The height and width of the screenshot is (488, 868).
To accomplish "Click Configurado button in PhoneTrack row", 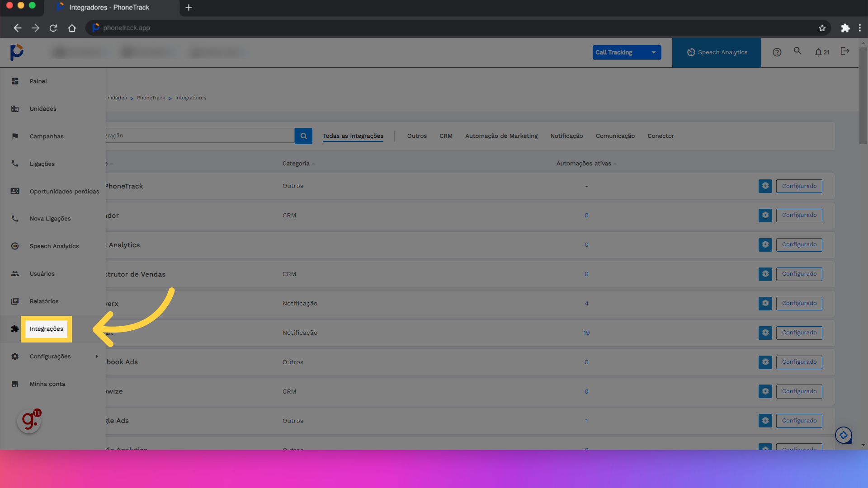I will (x=799, y=186).
